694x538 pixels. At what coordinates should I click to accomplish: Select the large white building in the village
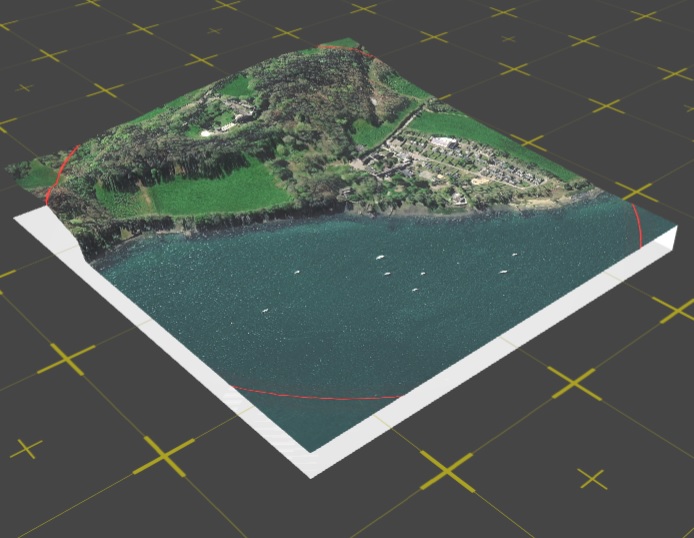click(444, 144)
